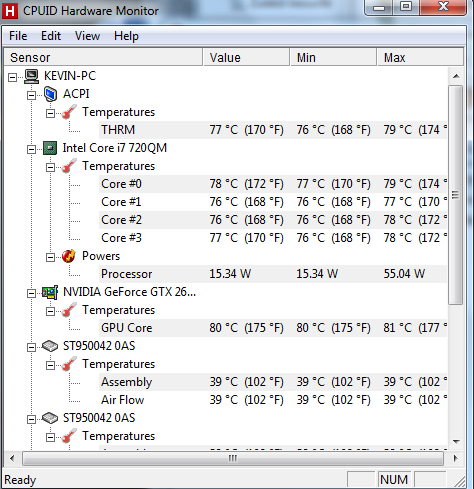Viewport: 474px width, 489px height.
Task: Click the thermometer icon under Intel Core i7
Action: [x=69, y=166]
